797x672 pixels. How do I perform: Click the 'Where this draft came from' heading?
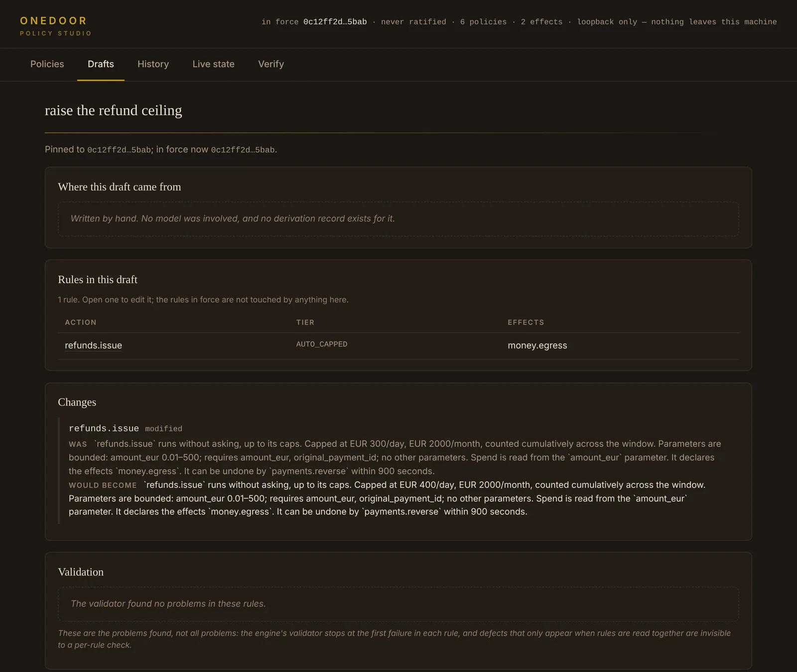pyautogui.click(x=120, y=187)
